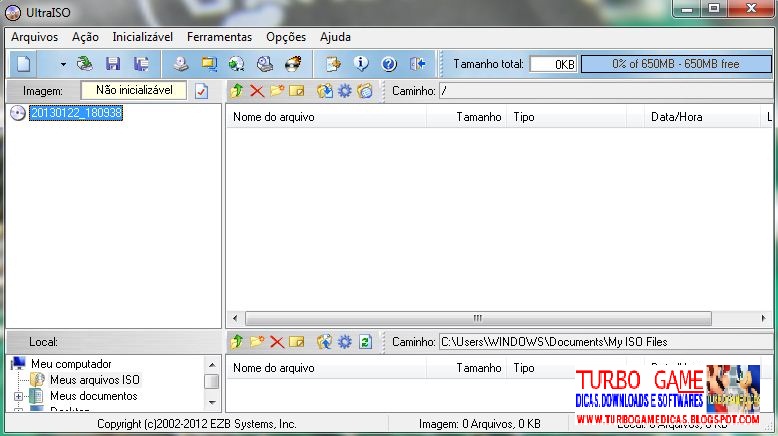Click the Local tree scrollbar up arrow
Viewport: 778px width, 436px height.
(x=212, y=365)
